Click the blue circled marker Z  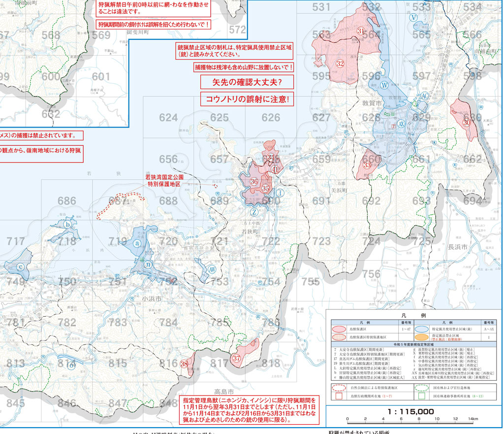(x=254, y=212)
